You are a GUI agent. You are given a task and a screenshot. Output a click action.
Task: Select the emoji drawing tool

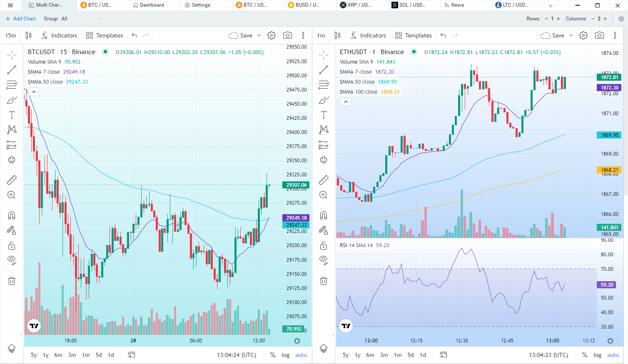(11, 160)
